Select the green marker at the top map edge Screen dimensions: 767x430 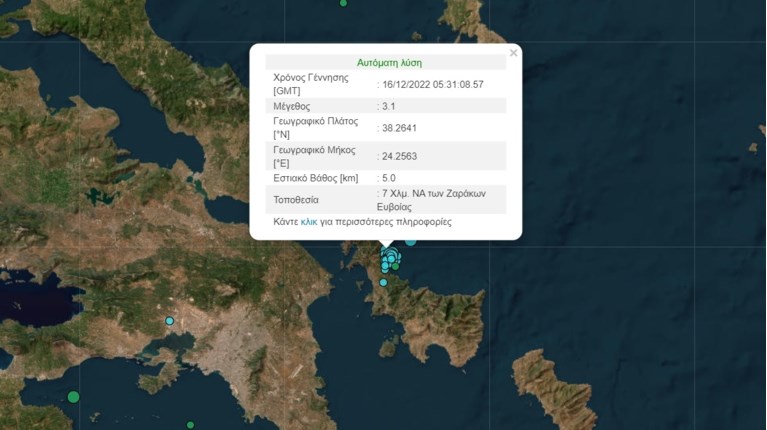pos(343,3)
